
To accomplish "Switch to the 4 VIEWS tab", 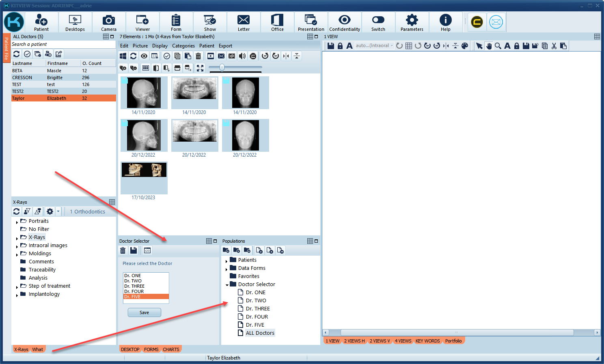I will [403, 341].
